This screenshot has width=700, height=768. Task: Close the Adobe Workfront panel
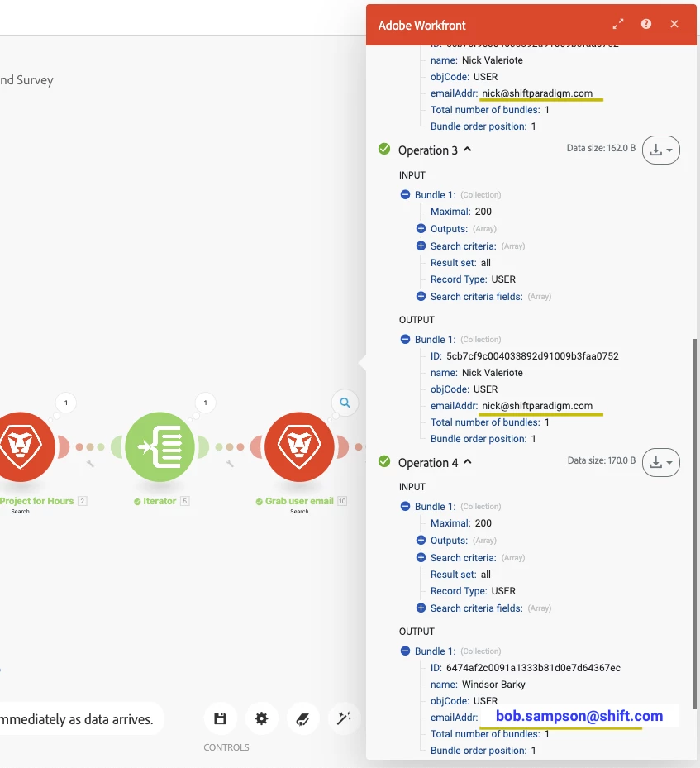[674, 24]
